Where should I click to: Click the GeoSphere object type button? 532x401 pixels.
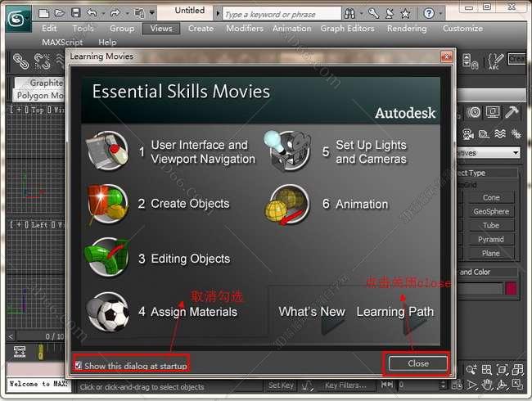(x=491, y=211)
